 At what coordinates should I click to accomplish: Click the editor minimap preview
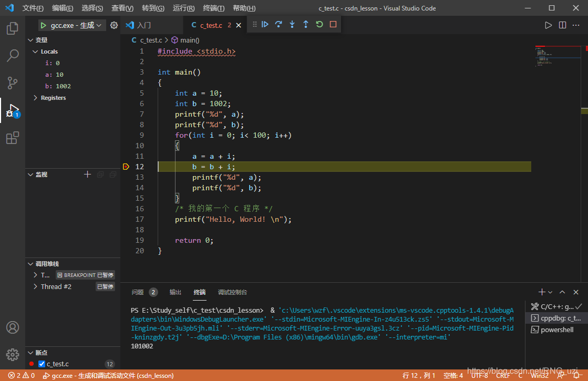click(x=557, y=56)
